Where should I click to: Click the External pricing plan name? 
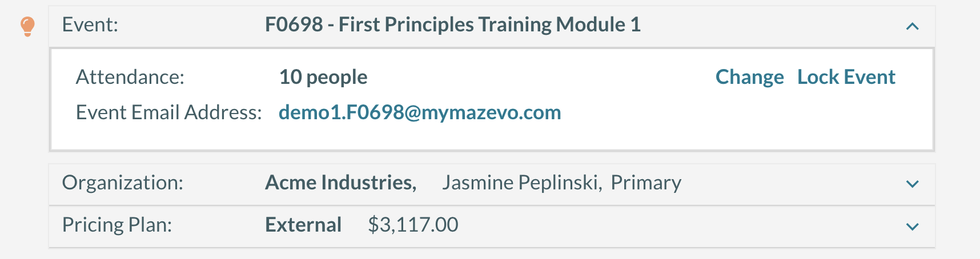click(x=303, y=225)
